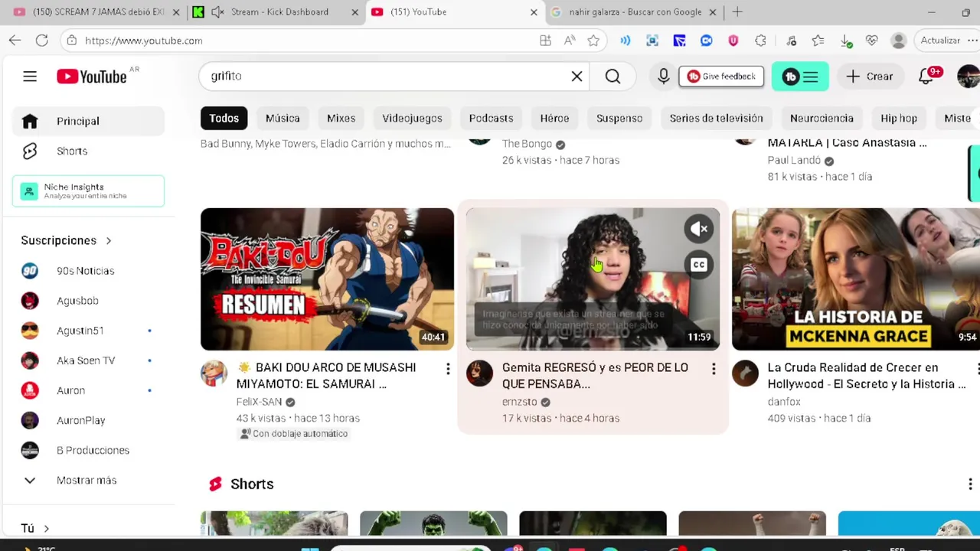Click La Cruda Realidad de Crecer title
The width and height of the screenshot is (980, 551).
coord(866,376)
